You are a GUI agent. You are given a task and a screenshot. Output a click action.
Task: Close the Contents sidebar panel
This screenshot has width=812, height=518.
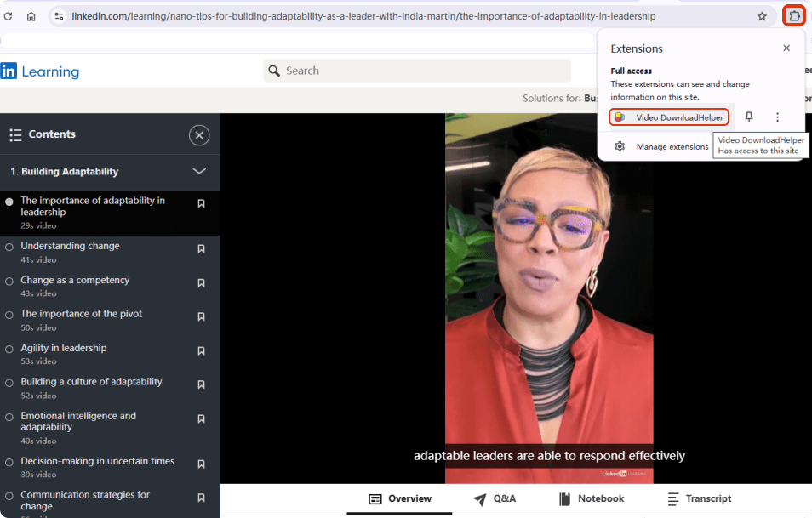pyautogui.click(x=199, y=135)
